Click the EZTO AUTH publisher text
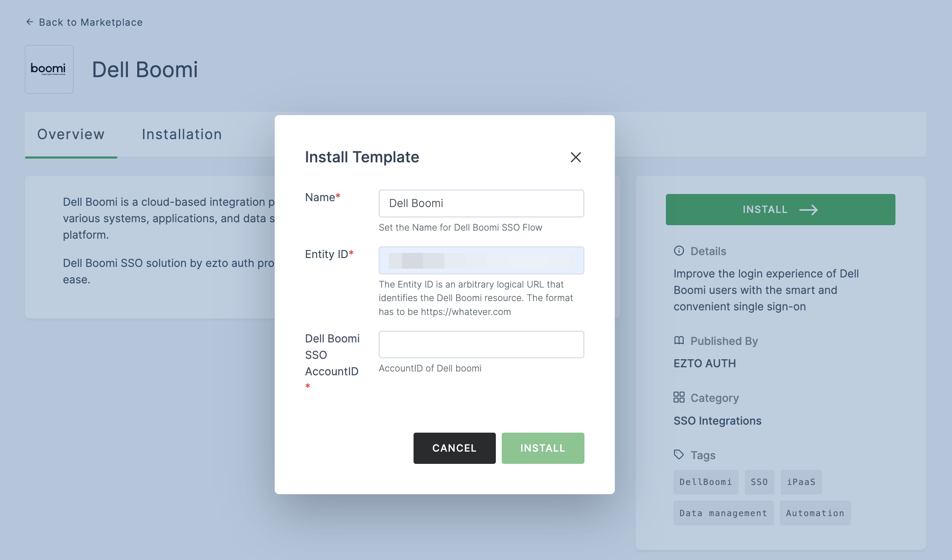The image size is (952, 560). (705, 363)
